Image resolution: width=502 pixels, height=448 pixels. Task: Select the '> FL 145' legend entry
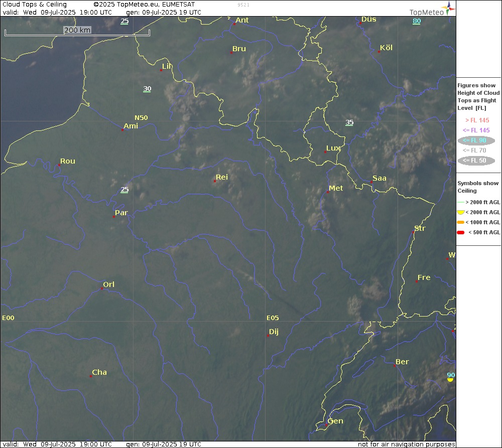tap(477, 120)
